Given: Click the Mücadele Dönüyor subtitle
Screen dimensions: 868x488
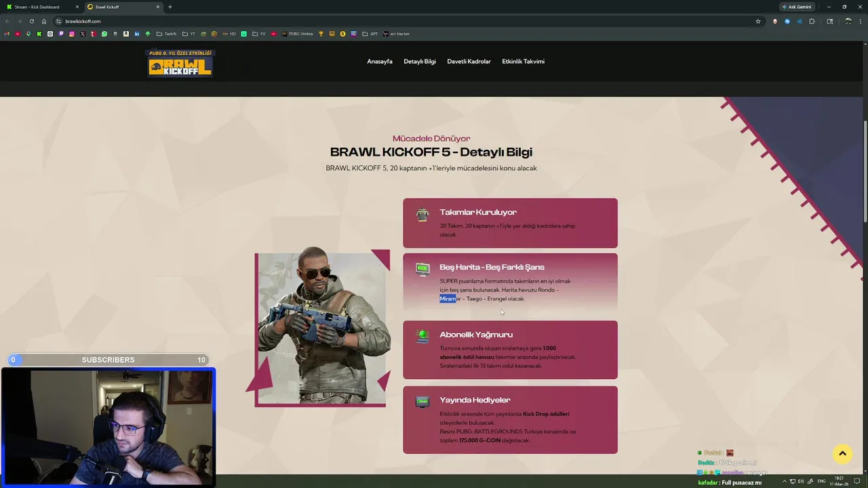Looking at the screenshot, I should tap(431, 138).
